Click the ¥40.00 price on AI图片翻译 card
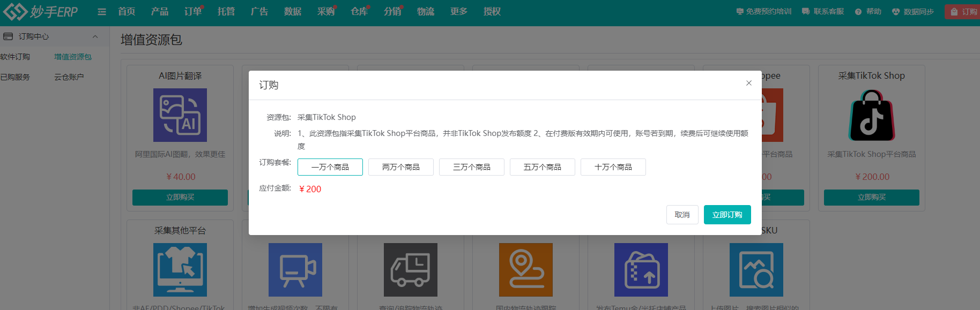 tap(181, 177)
